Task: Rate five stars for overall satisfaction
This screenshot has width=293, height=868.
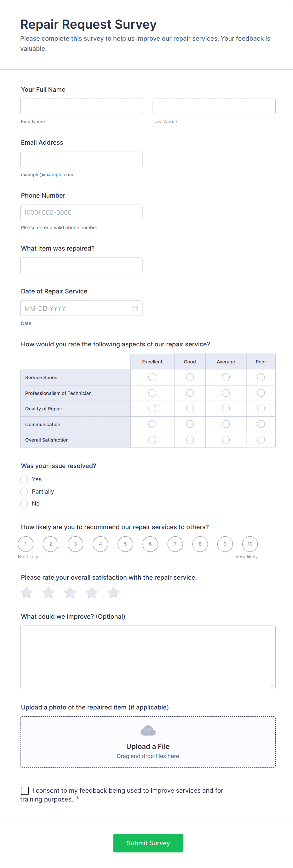Action: 113,592
